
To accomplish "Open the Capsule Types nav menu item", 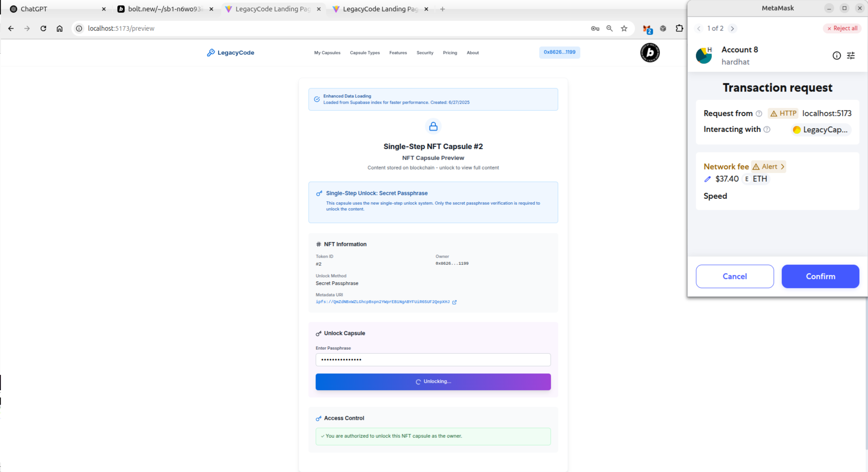I will pos(365,53).
